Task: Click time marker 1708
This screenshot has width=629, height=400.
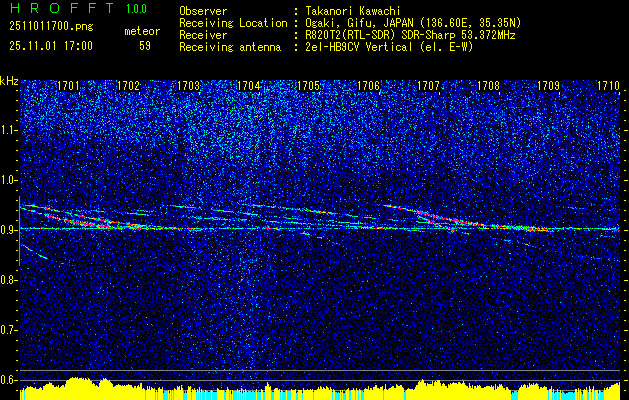Action: (489, 85)
